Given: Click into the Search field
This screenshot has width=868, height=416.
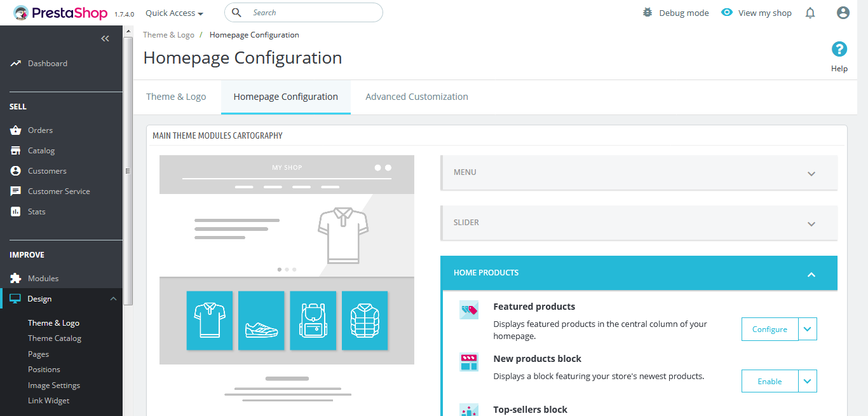Looking at the screenshot, I should click(304, 13).
